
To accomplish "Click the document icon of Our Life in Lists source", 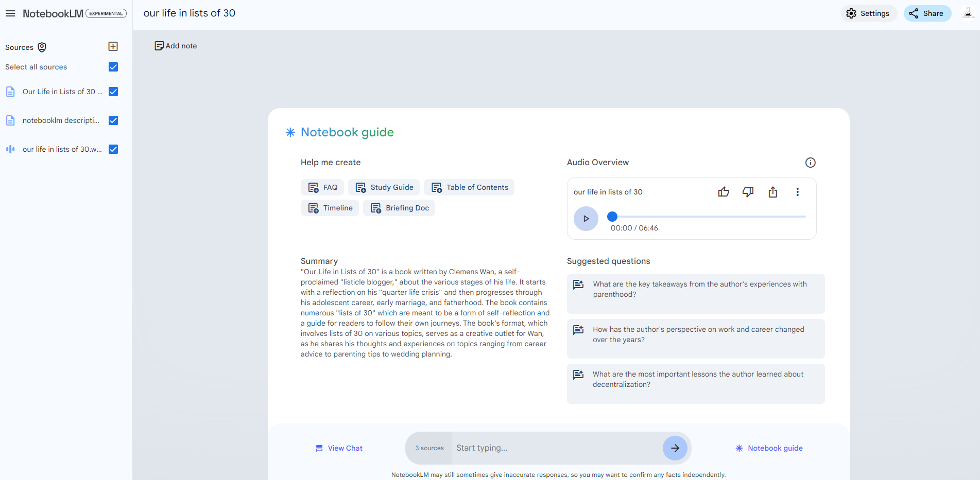I will pos(10,92).
